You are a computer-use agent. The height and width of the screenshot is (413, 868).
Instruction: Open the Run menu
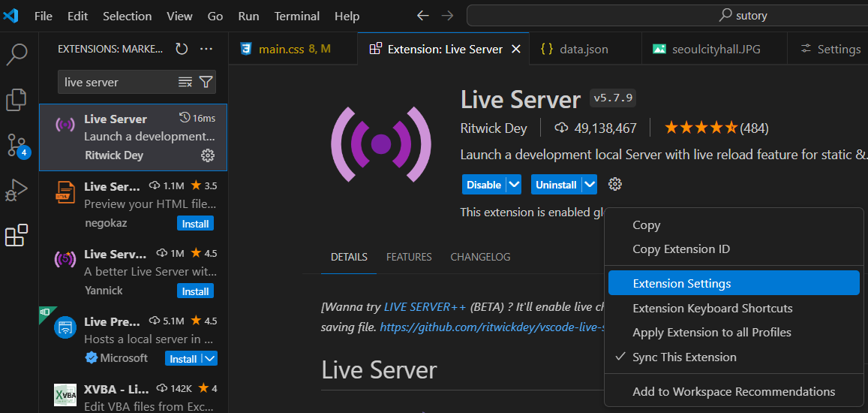click(248, 16)
